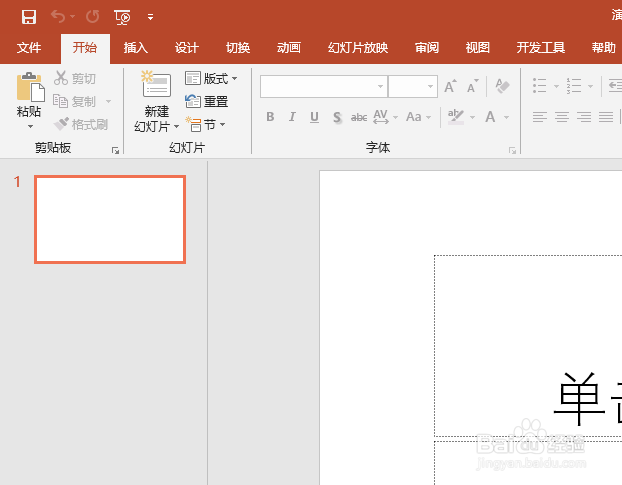622x485 pixels.
Task: Click the numbered list icon
Action: pos(574,86)
